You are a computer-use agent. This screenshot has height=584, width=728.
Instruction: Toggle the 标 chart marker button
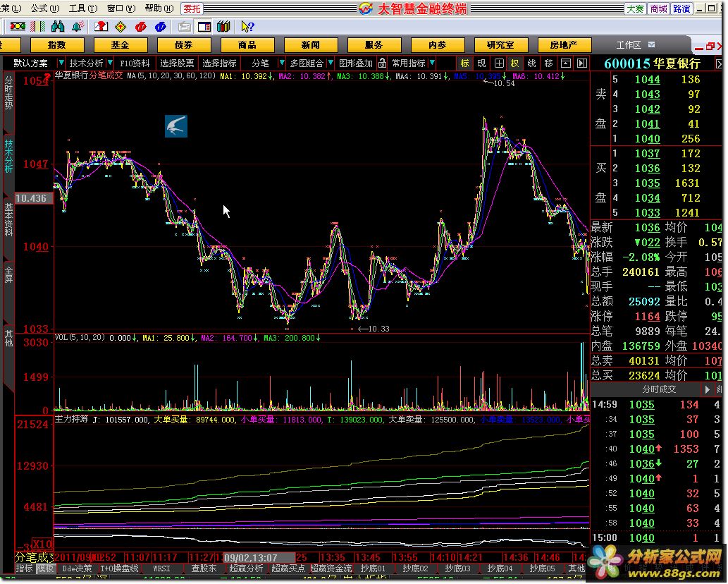tap(464, 63)
